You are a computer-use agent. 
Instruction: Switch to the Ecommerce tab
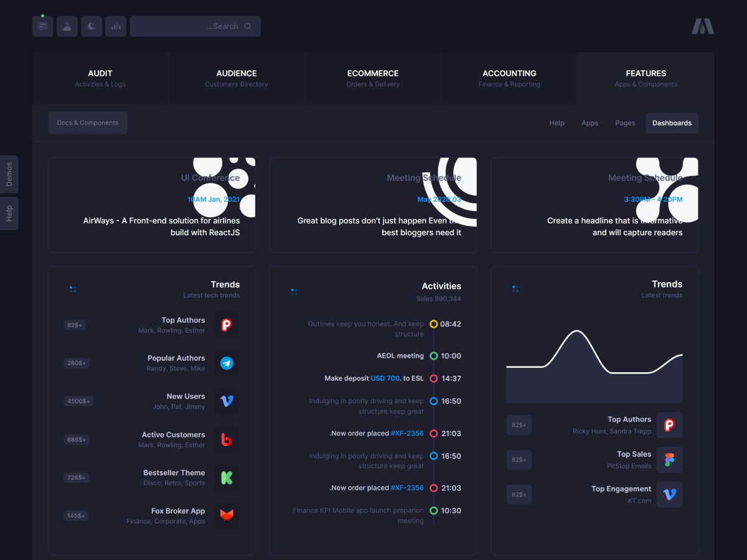click(373, 78)
